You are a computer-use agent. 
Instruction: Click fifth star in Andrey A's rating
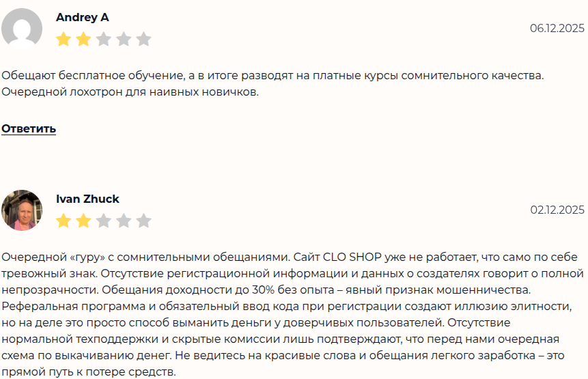pos(143,39)
